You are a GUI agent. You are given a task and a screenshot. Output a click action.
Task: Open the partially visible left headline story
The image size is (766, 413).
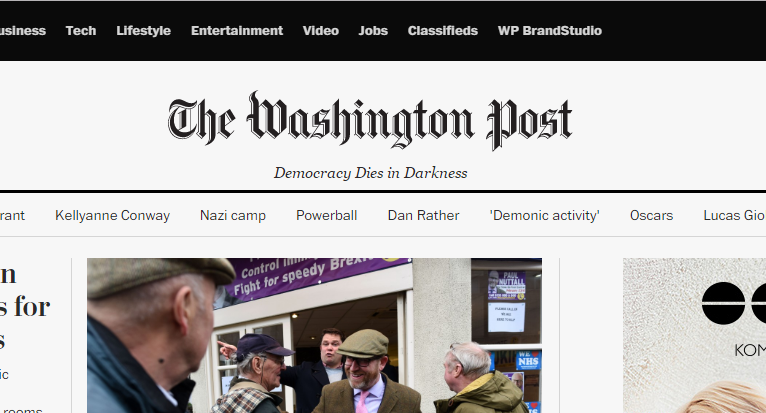pyautogui.click(x=24, y=307)
